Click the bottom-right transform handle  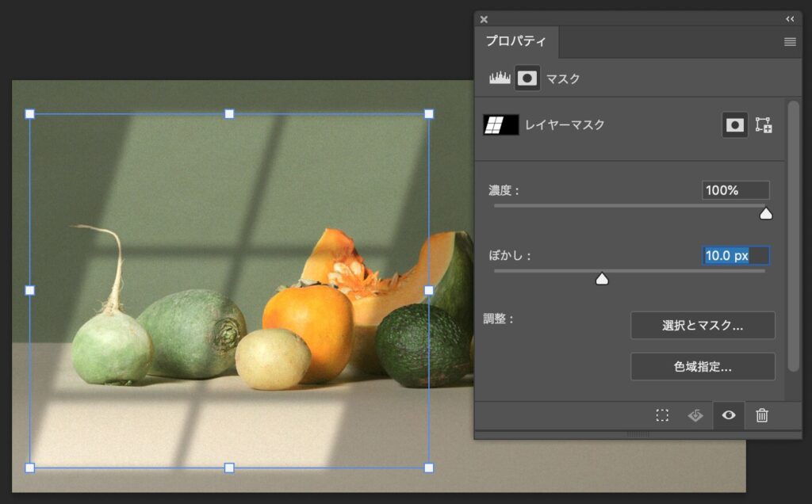429,468
